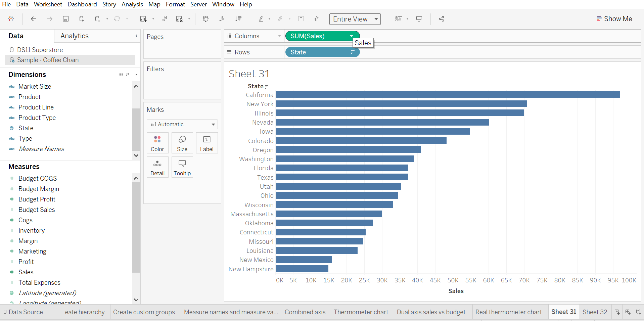Toggle the Show Mark Labels icon
Image resolution: width=644 pixels, height=321 pixels.
click(301, 19)
